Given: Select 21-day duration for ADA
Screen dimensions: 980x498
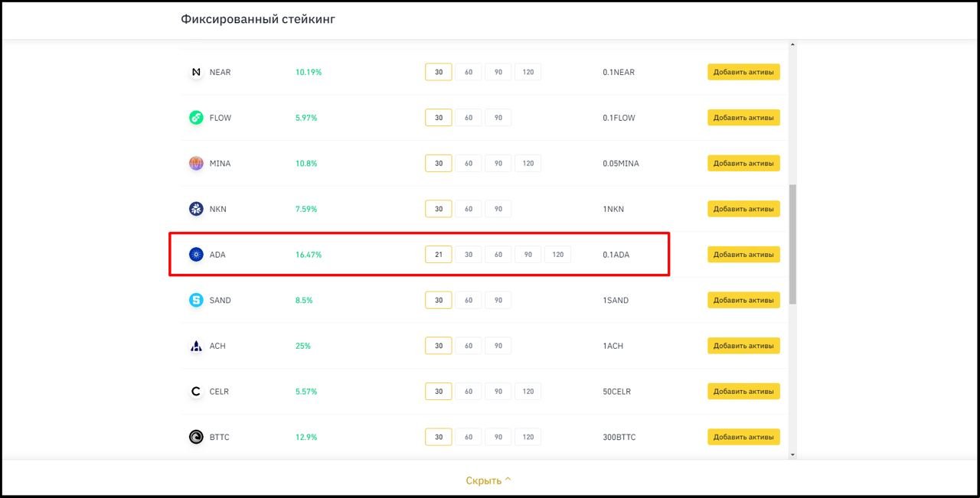Looking at the screenshot, I should tap(439, 255).
